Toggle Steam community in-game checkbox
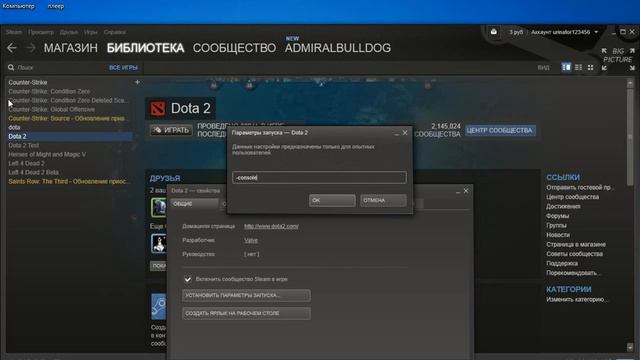 coord(187,279)
